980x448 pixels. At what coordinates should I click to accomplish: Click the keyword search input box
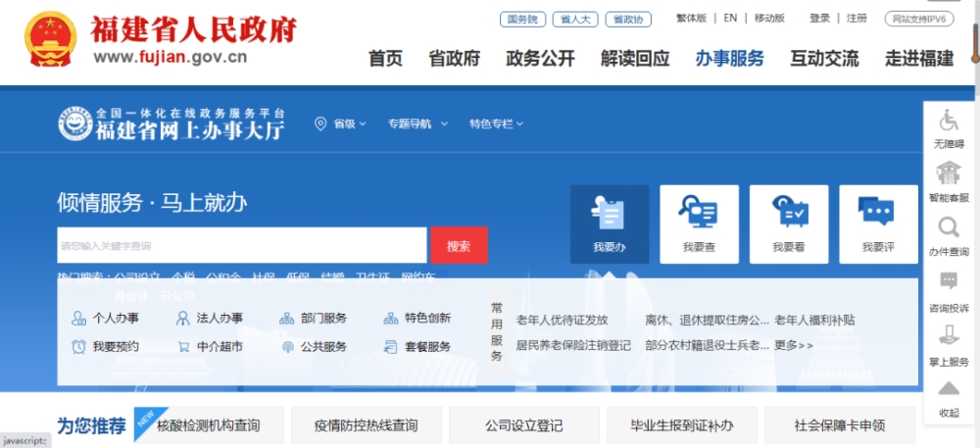(x=241, y=245)
